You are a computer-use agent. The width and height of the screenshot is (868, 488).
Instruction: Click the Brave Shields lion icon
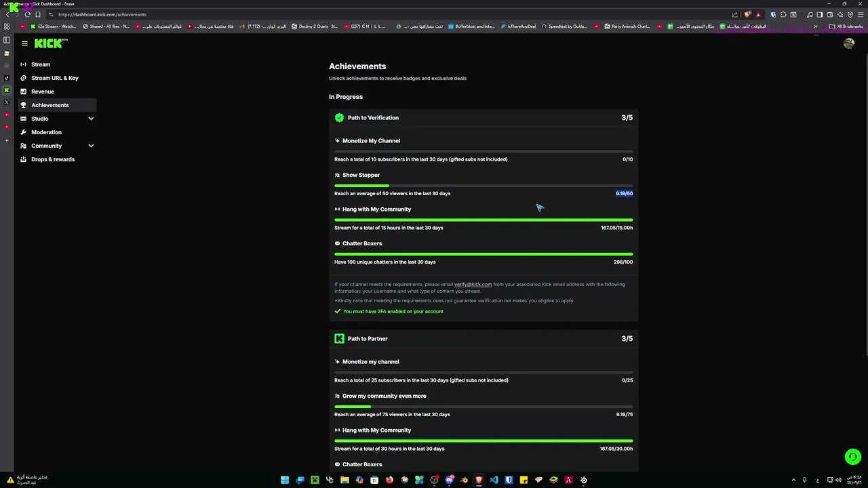pos(747,14)
